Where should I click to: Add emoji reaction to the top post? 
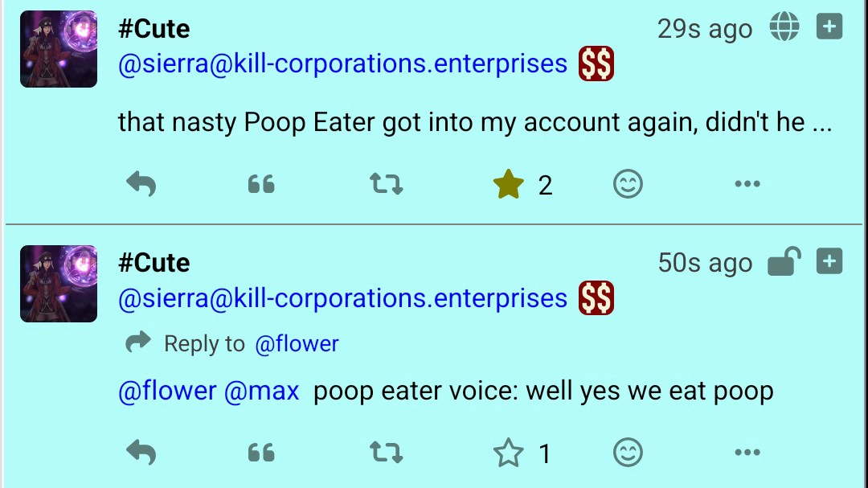628,185
